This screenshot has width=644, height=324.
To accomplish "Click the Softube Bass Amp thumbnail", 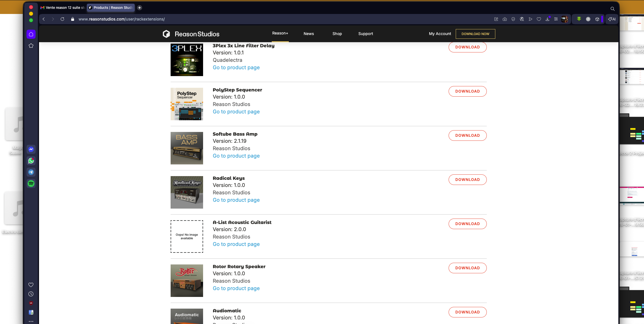I will [187, 148].
